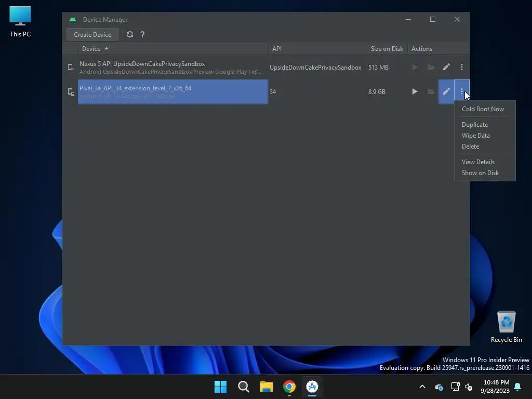Refresh the device list
Screen dimensions: 532x399
pos(129,34)
